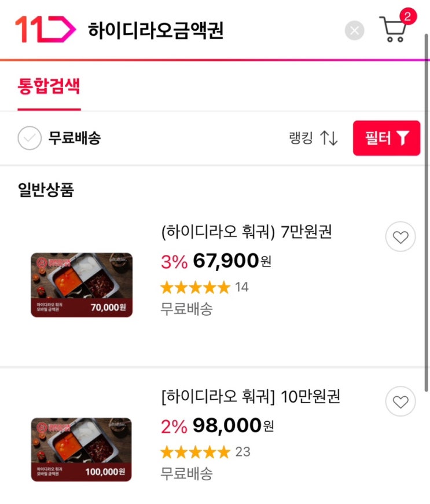Open reviews via 5-star rating with 14
This screenshot has height=504, width=430.
point(204,287)
